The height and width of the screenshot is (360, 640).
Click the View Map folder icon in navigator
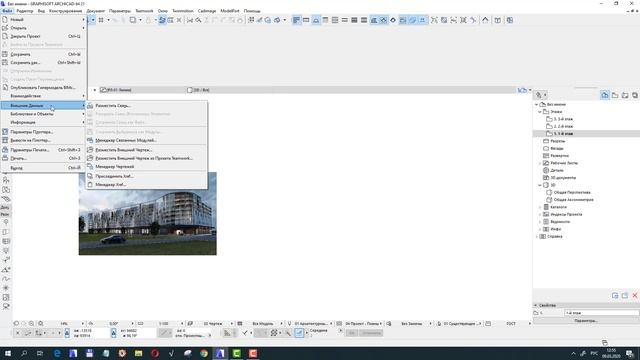pos(615,95)
